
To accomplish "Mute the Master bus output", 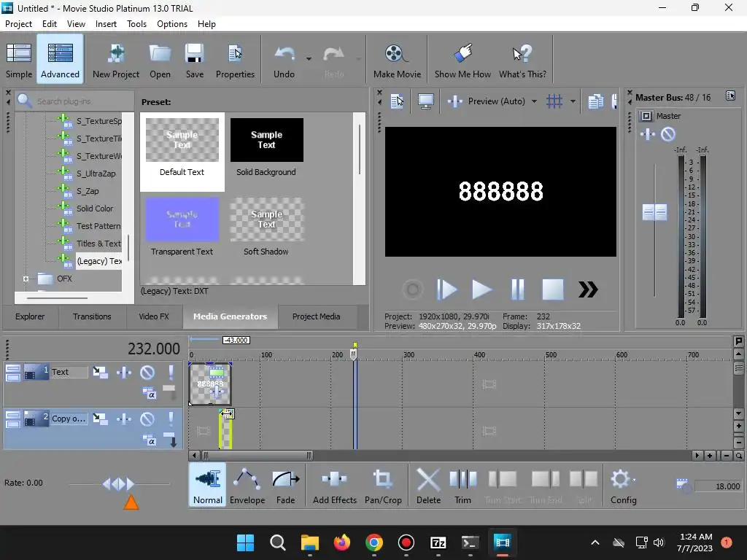I will [668, 135].
